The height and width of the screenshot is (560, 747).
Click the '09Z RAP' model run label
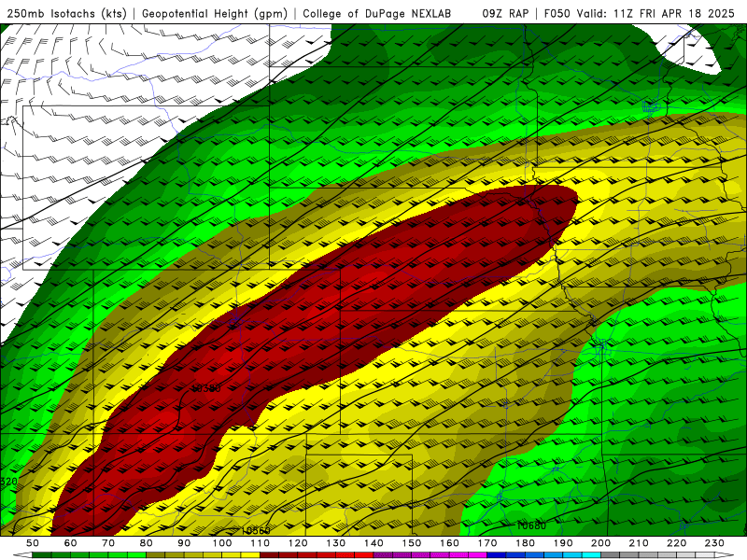point(505,13)
